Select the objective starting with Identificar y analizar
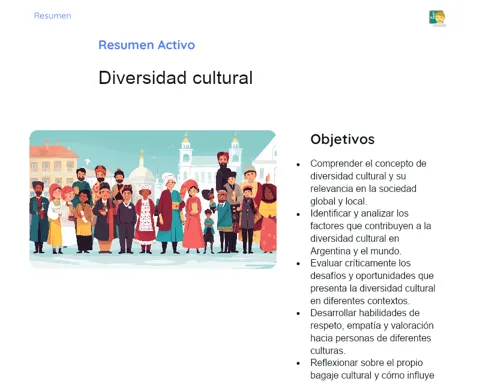The width and height of the screenshot is (480, 384). pyautogui.click(x=371, y=232)
